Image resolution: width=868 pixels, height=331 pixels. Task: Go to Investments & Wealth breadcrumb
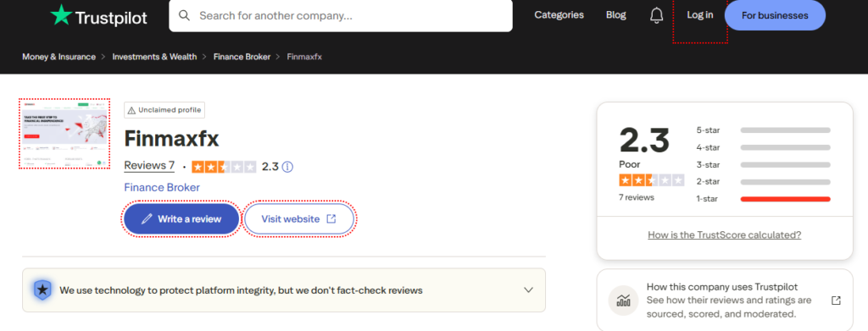pyautogui.click(x=154, y=57)
